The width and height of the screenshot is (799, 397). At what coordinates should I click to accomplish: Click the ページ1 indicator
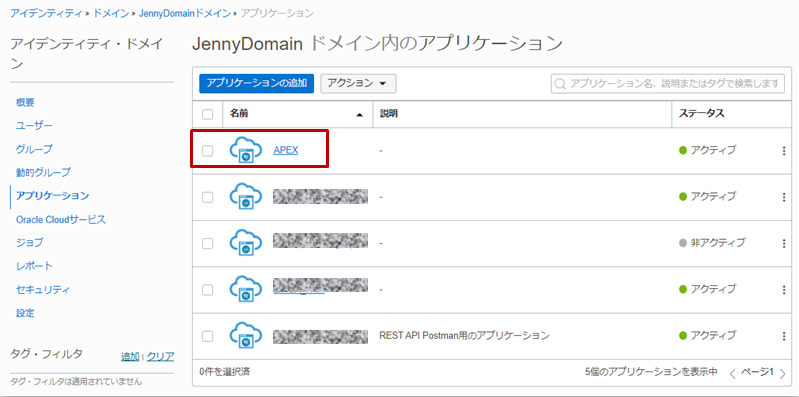(x=757, y=372)
